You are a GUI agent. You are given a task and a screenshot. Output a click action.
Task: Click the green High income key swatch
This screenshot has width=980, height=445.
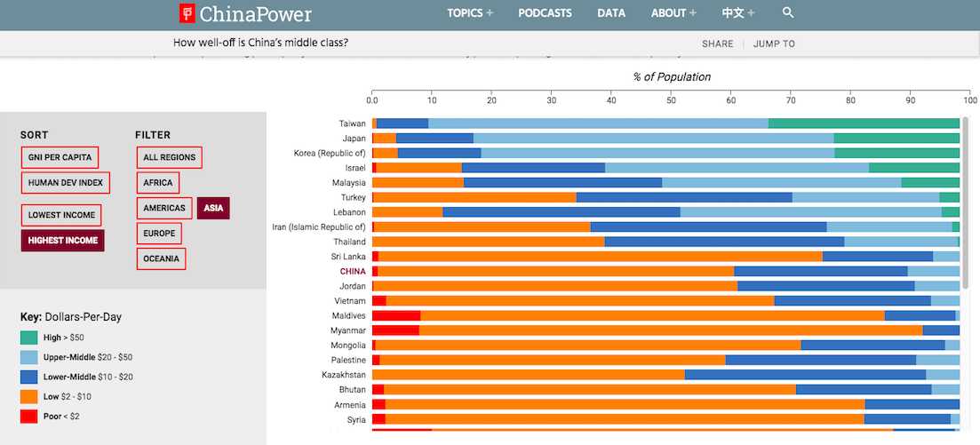[28, 338]
